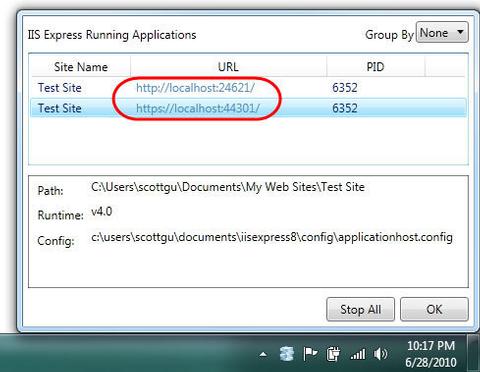Viewport: 480px width, 372px height.
Task: Sort list by Site Name column header
Action: point(81,67)
